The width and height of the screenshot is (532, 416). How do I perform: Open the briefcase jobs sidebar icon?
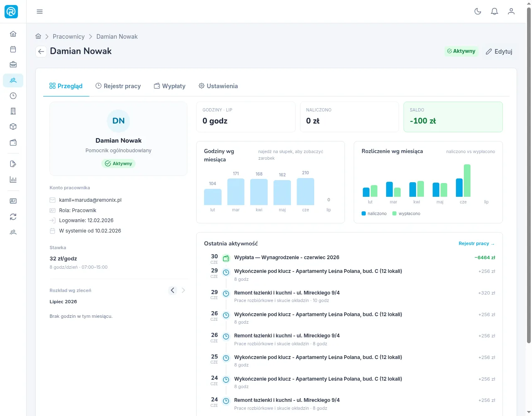pyautogui.click(x=13, y=65)
